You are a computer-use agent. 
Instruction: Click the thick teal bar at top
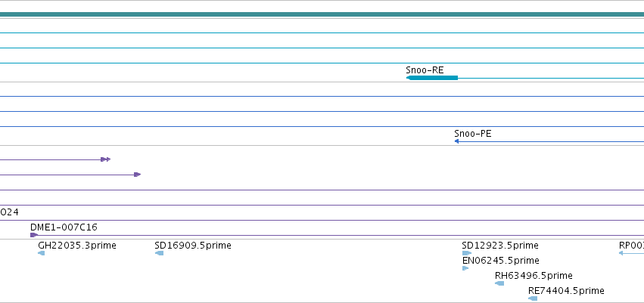322,15
